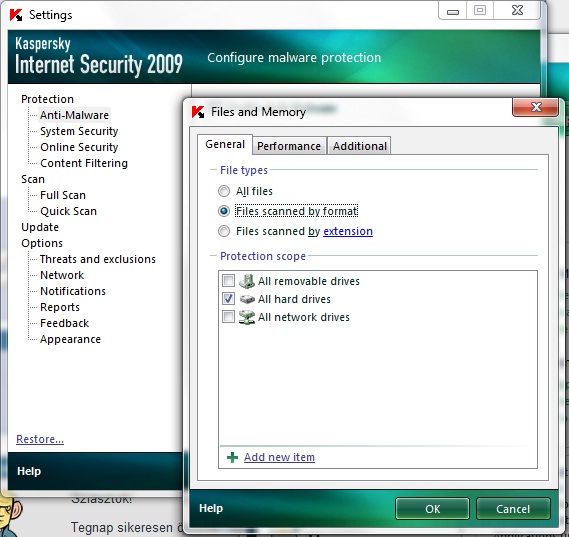Cancel the Files and Memory dialog

[513, 509]
